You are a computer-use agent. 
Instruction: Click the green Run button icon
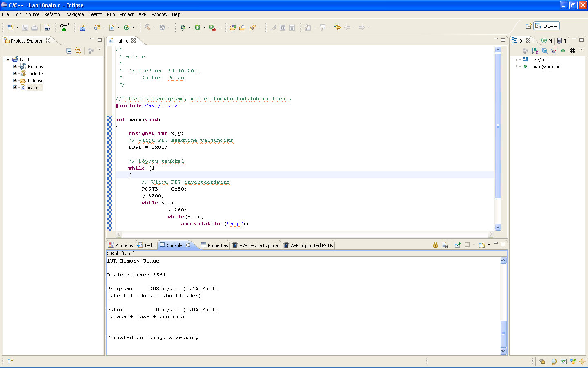click(198, 27)
